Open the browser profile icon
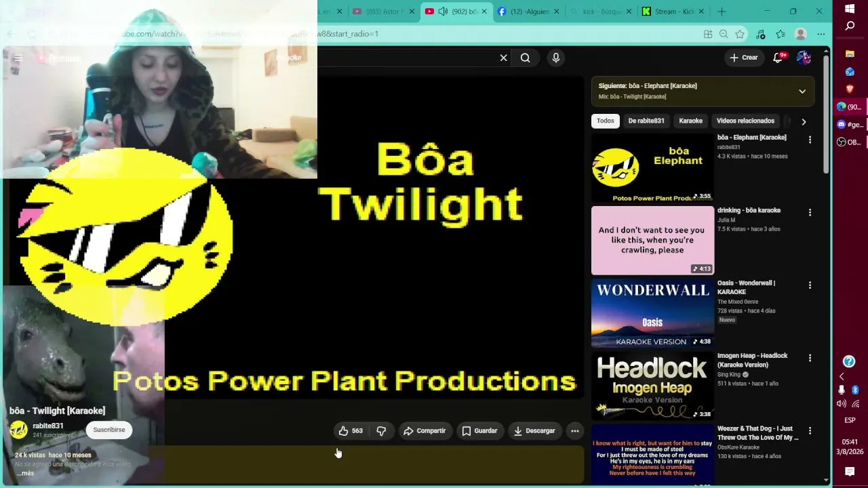 [801, 35]
